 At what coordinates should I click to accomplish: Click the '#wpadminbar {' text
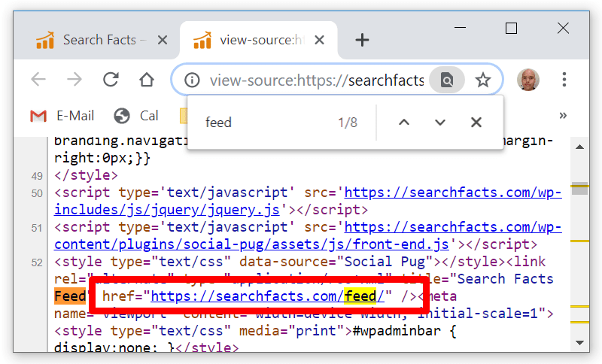405,331
